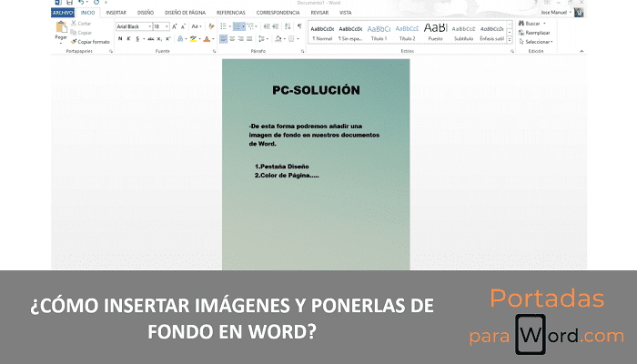Apply the Título 1 style

click(379, 33)
